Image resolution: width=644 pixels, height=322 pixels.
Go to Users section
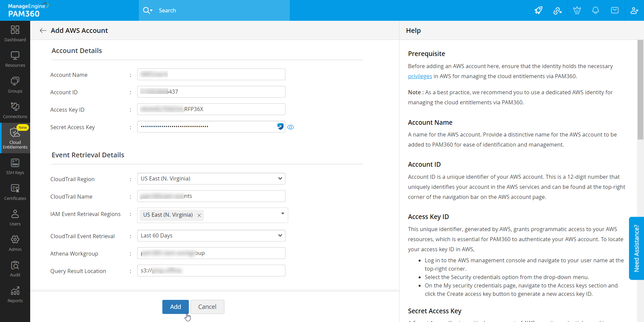(15, 218)
